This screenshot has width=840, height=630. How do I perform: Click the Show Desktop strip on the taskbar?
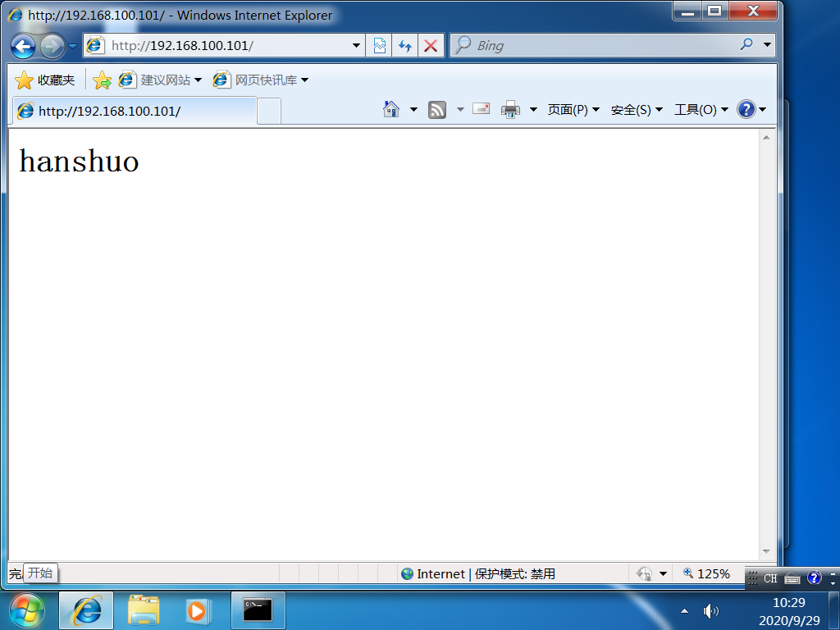pos(833,610)
